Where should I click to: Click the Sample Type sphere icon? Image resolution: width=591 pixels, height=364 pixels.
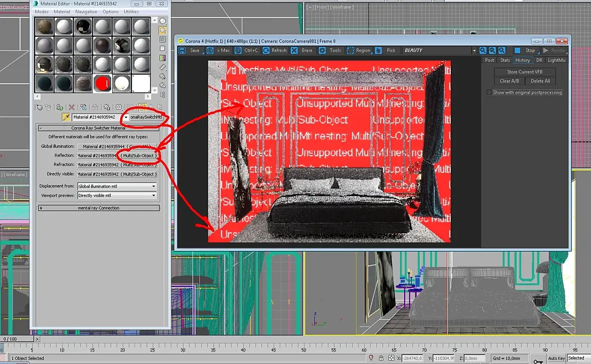click(x=162, y=21)
